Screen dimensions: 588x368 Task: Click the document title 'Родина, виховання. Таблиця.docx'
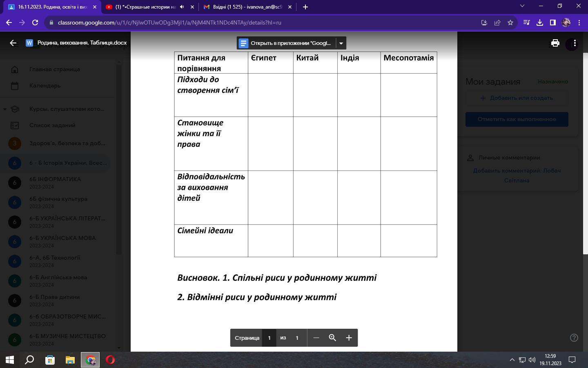(82, 43)
